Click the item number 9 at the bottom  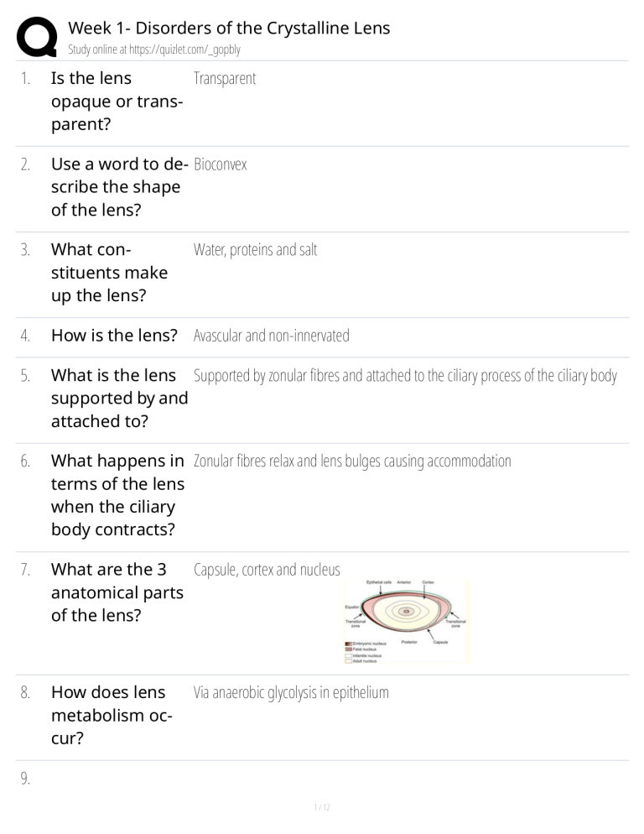click(26, 779)
